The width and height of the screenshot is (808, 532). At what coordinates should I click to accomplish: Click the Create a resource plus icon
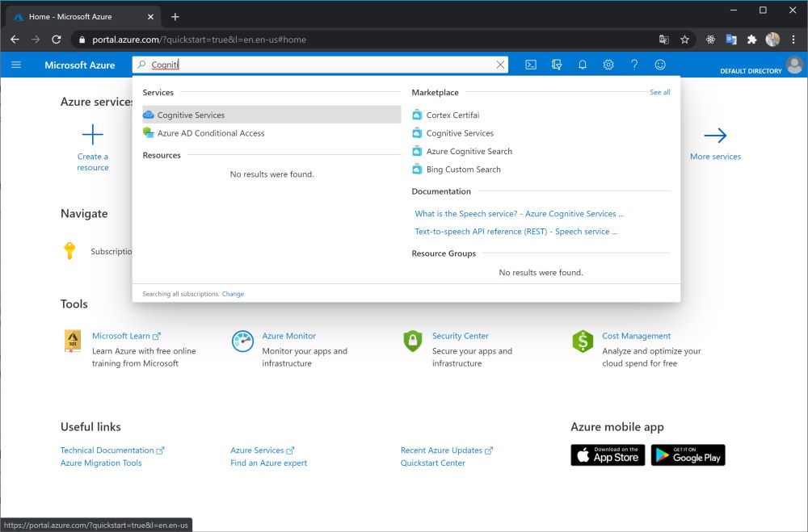click(x=93, y=135)
